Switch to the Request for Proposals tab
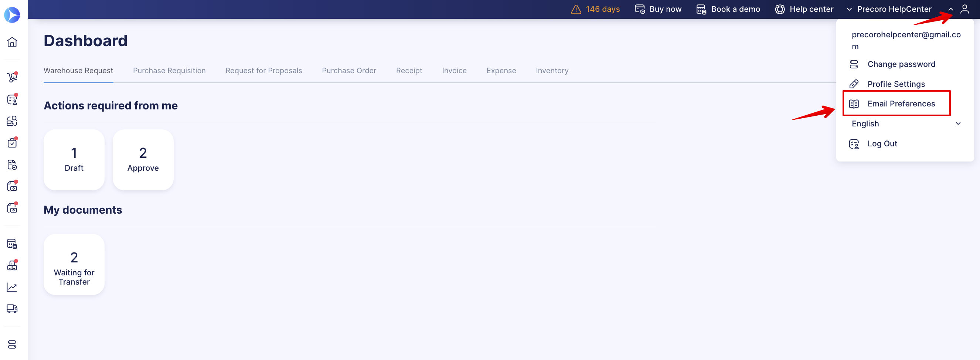Viewport: 980px width, 360px height. click(263, 71)
